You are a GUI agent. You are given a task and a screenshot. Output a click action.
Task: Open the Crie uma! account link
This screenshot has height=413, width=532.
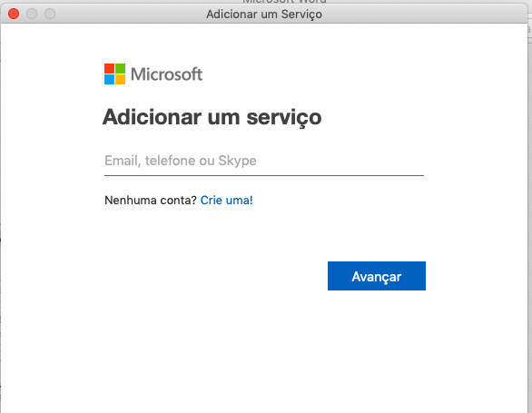pos(227,201)
